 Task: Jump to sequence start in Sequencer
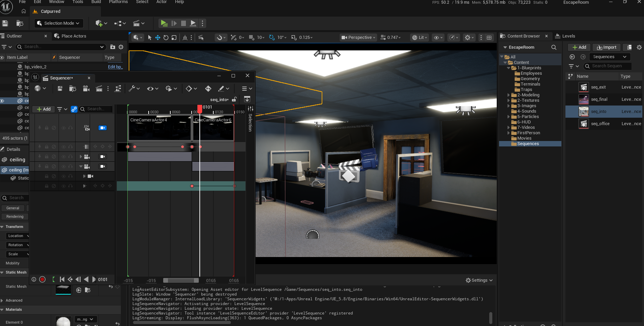[62, 279]
